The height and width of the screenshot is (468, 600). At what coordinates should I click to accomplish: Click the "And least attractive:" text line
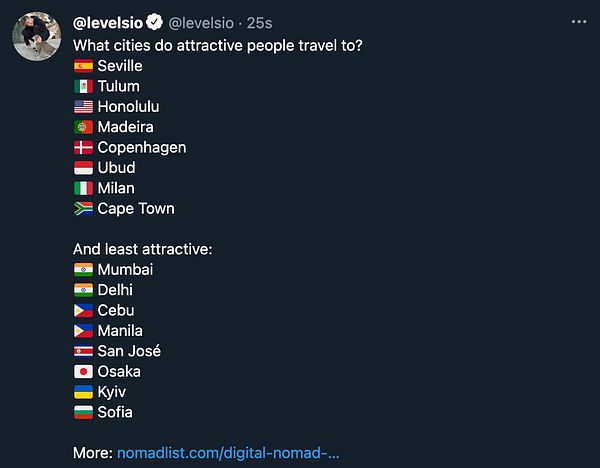click(x=142, y=249)
